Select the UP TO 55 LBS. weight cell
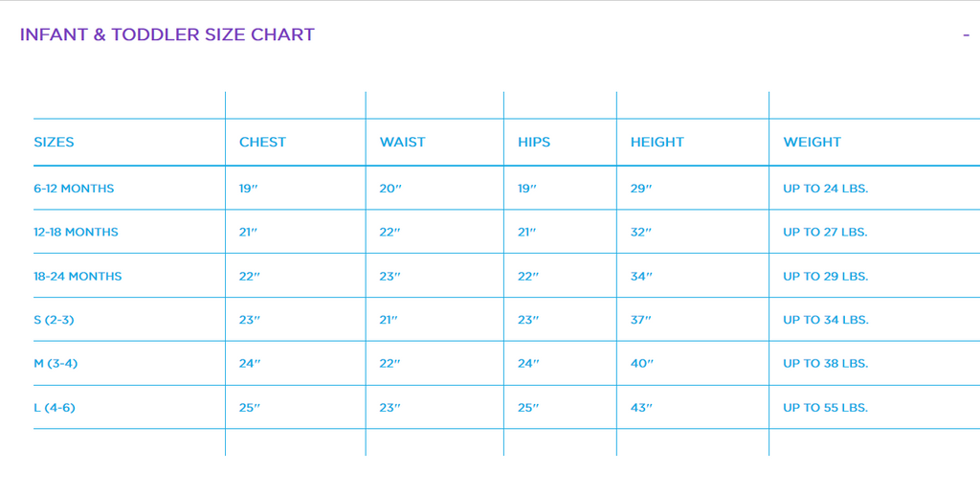The width and height of the screenshot is (980, 494). pyautogui.click(x=825, y=408)
